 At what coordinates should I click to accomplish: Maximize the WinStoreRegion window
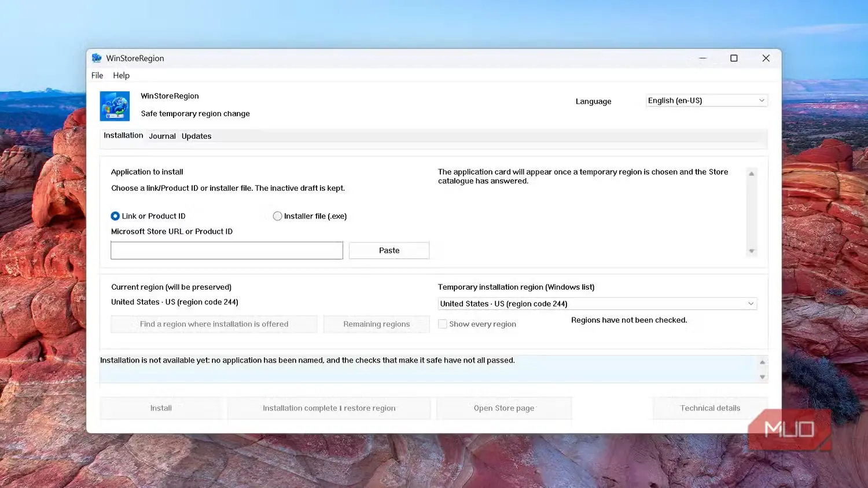coord(734,58)
